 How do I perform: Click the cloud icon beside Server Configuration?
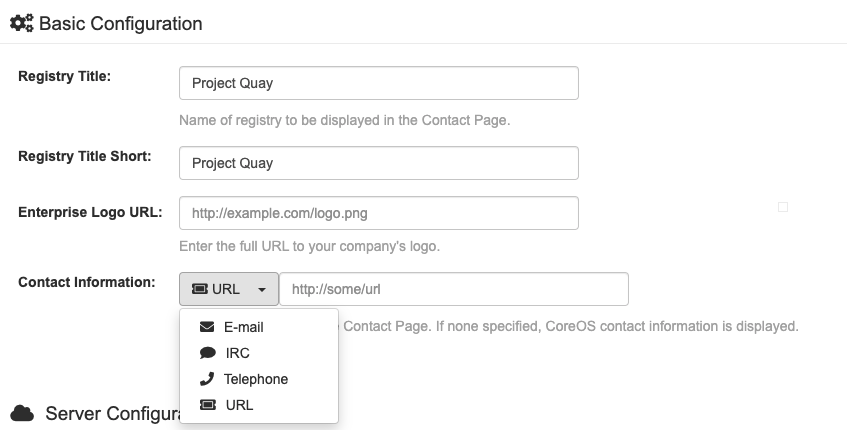[x=21, y=414]
